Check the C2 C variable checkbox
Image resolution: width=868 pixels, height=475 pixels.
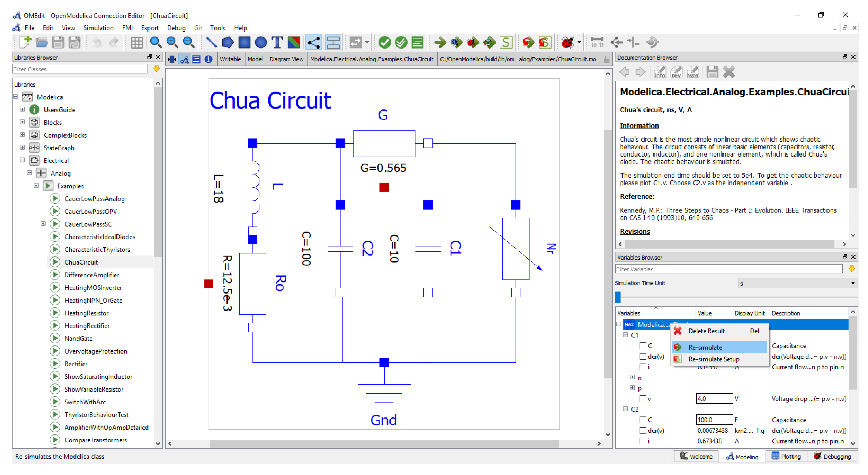pos(643,420)
